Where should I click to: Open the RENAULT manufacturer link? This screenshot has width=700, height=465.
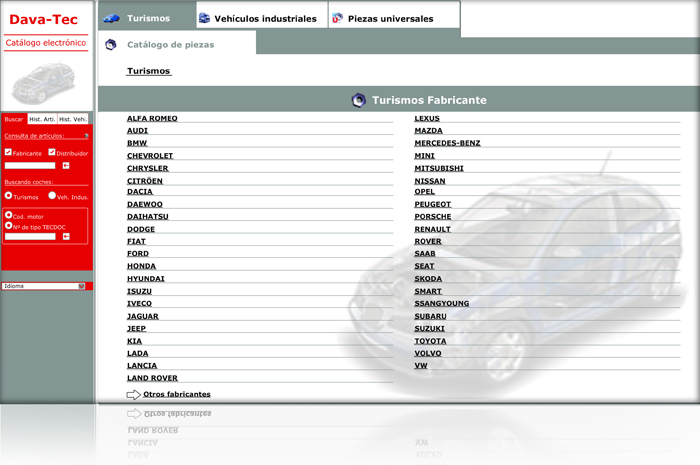click(x=433, y=229)
